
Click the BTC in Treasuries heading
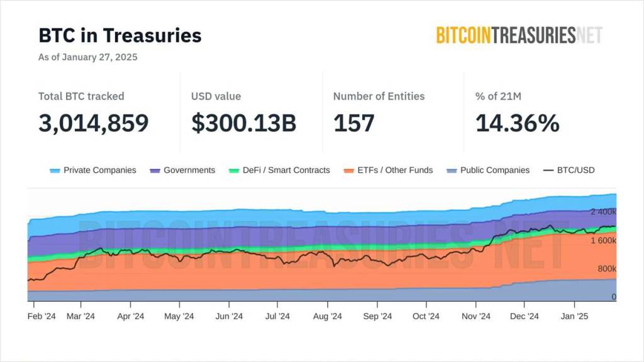click(120, 35)
